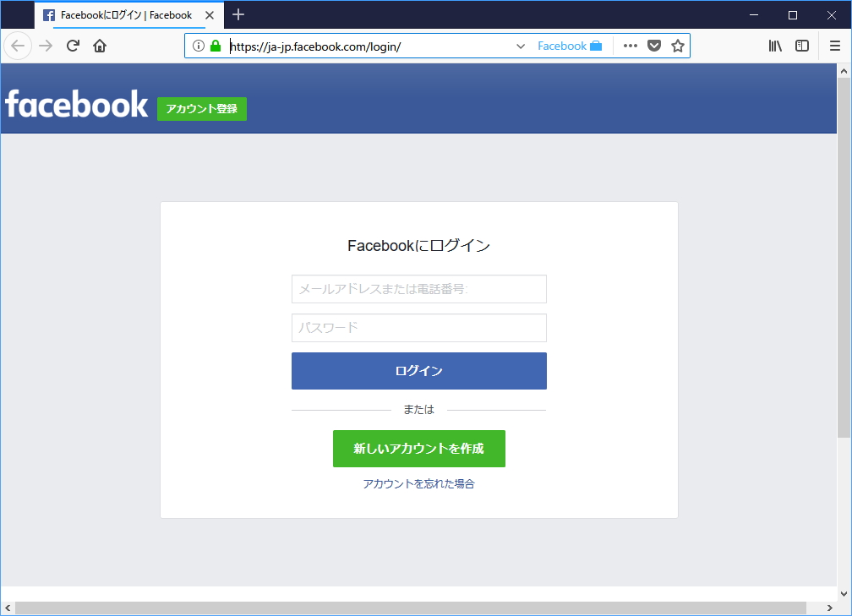Open a new browser tab
Screen dimensions: 852x616
238,14
